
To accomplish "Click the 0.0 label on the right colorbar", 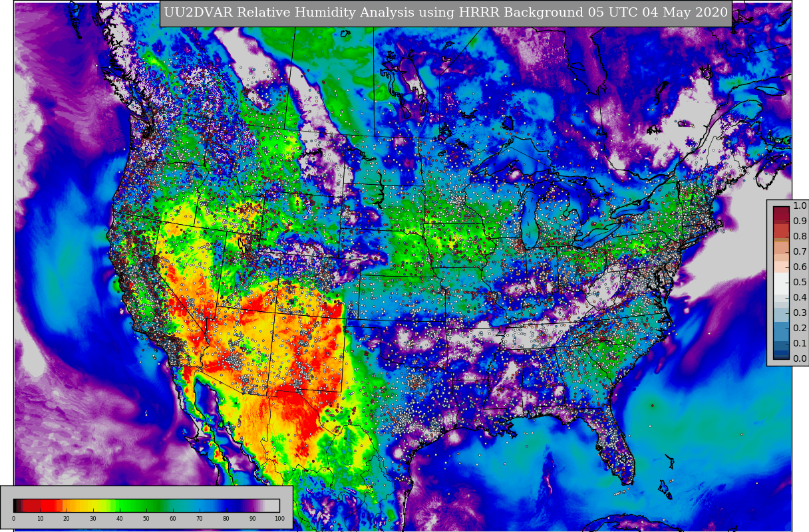I will click(800, 359).
